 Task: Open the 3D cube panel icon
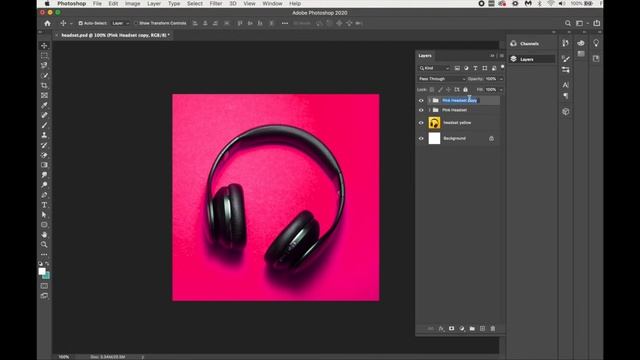(565, 111)
